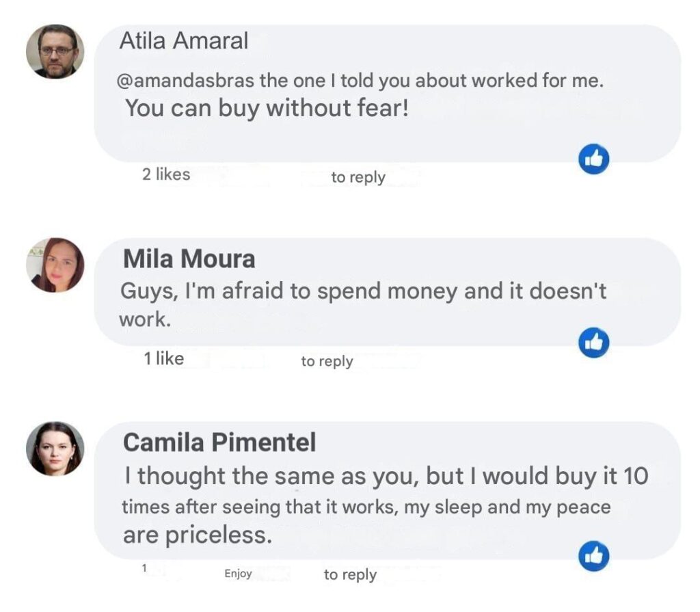Click the text 'You can buy without fear!'

point(267,107)
